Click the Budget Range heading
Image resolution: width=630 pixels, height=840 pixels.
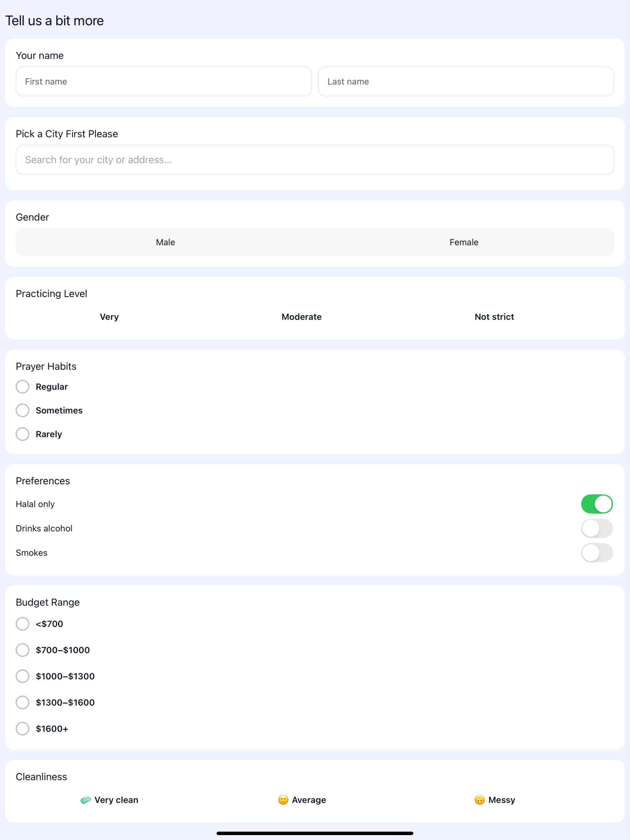click(47, 602)
